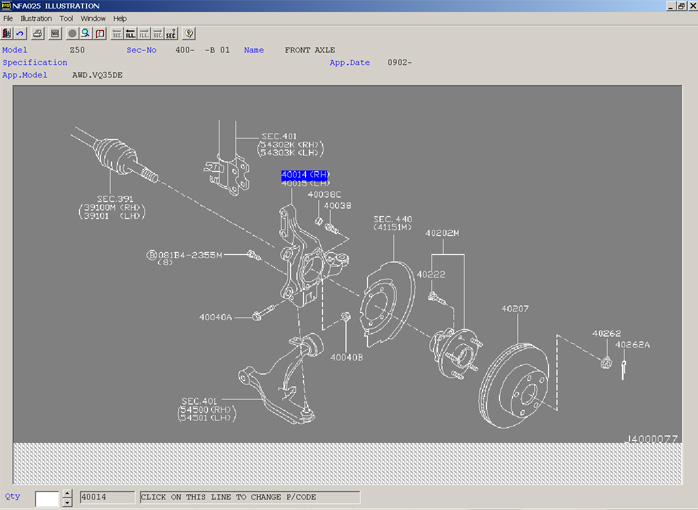The width and height of the screenshot is (698, 510).
Task: Click inside the Qty input box
Action: [x=47, y=497]
